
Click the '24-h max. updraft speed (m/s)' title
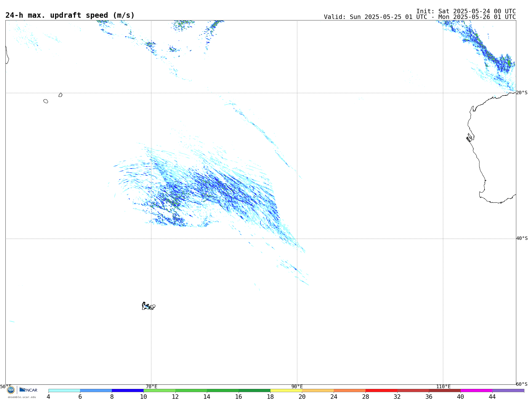click(x=70, y=15)
